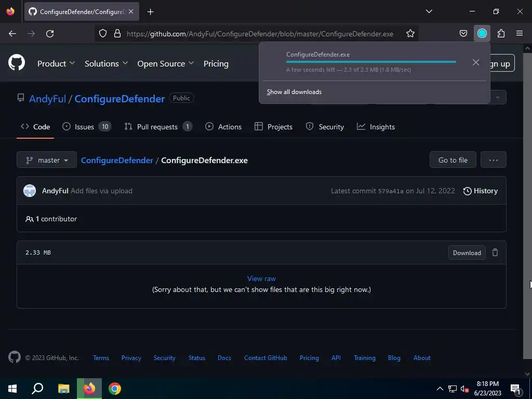Open the Save to Pocket icon
Screen dimensions: 532x399
[x=463, y=34]
